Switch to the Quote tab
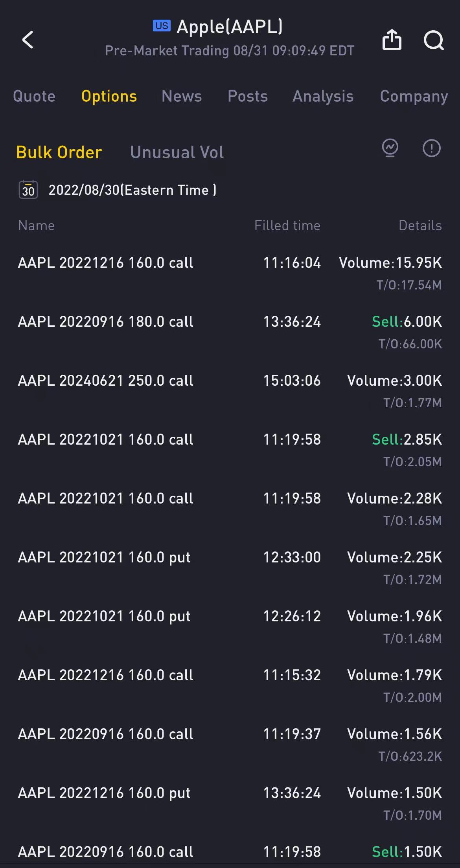 [x=34, y=96]
